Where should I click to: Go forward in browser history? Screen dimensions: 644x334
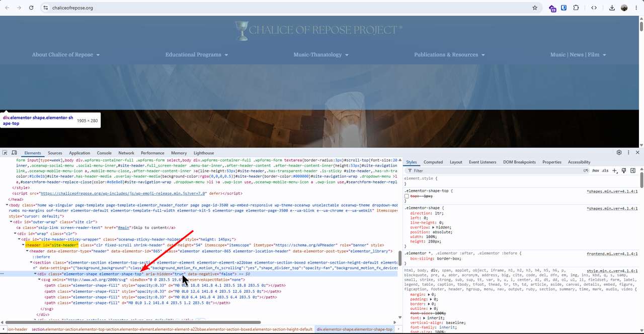(x=19, y=8)
